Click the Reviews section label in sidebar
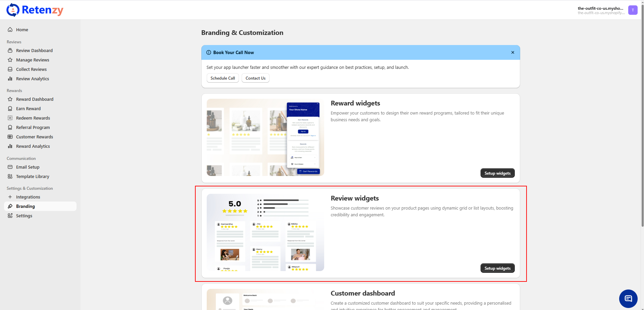Screen dimensions: 644x310 [x=14, y=42]
